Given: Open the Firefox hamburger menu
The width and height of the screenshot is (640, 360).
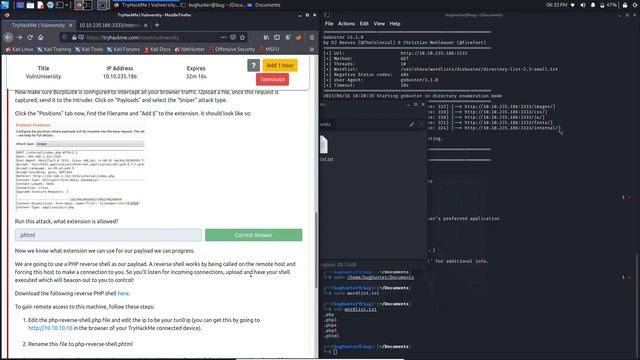Looking at the screenshot, I should [x=312, y=37].
